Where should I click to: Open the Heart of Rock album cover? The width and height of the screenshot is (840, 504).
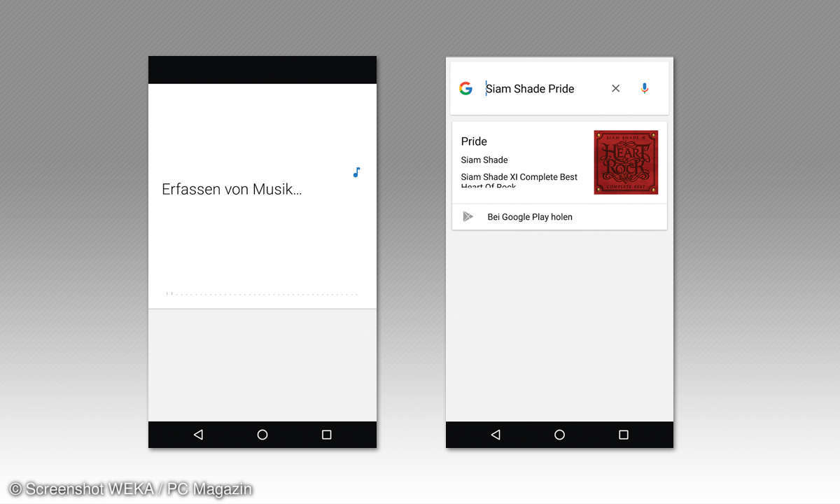coord(626,162)
